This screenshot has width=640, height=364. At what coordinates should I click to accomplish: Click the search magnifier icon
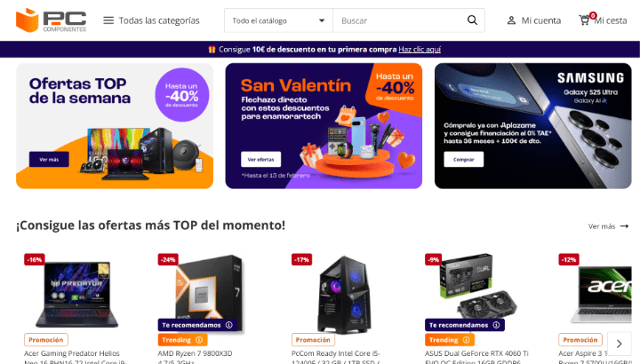[472, 20]
